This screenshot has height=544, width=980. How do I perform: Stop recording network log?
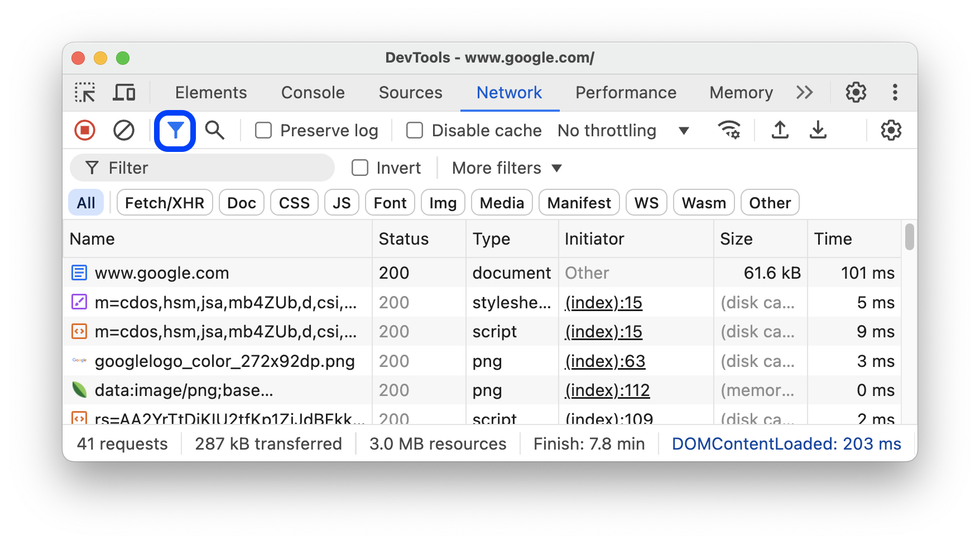pyautogui.click(x=85, y=131)
